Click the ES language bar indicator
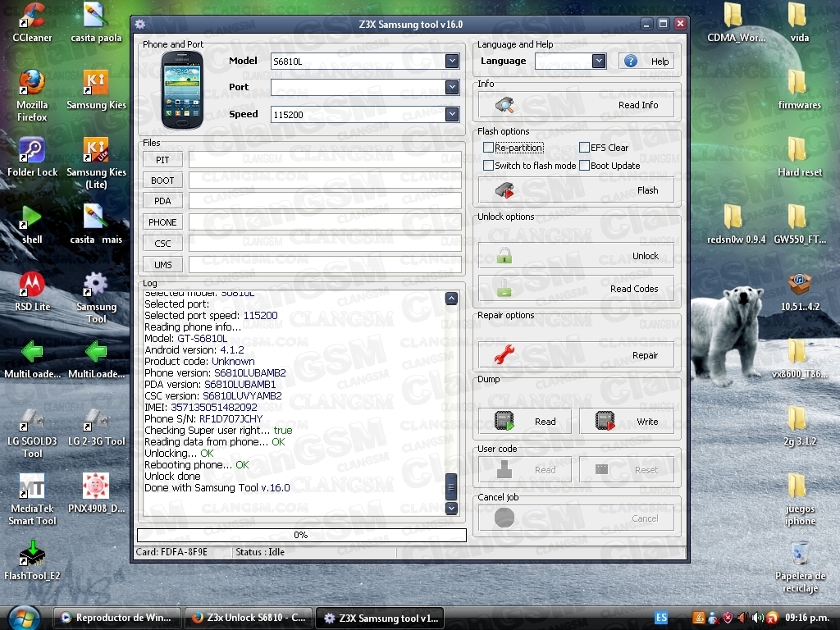This screenshot has width=840, height=630. click(x=662, y=618)
